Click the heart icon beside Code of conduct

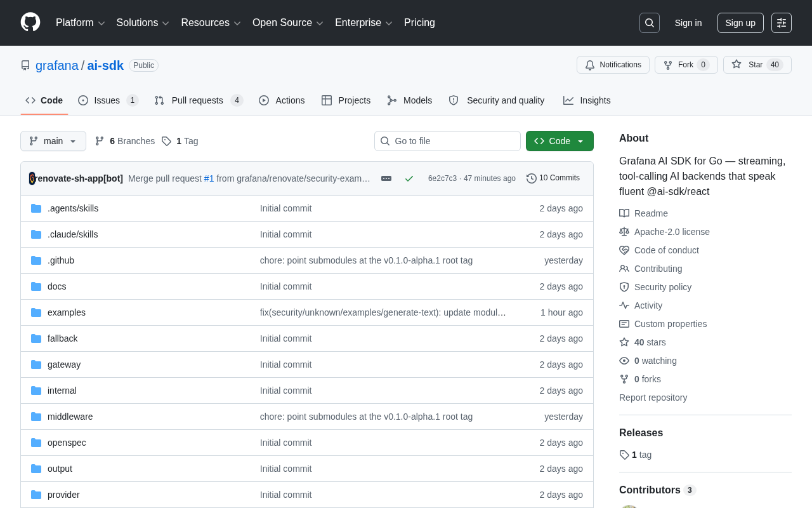click(624, 250)
